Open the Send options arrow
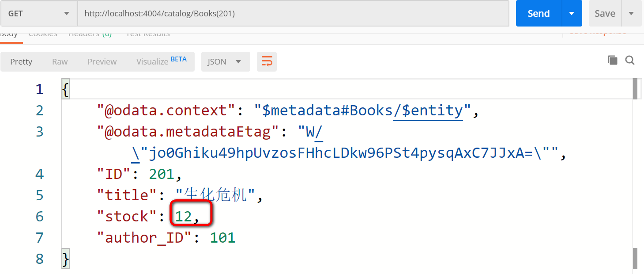The width and height of the screenshot is (644, 274). 572,13
